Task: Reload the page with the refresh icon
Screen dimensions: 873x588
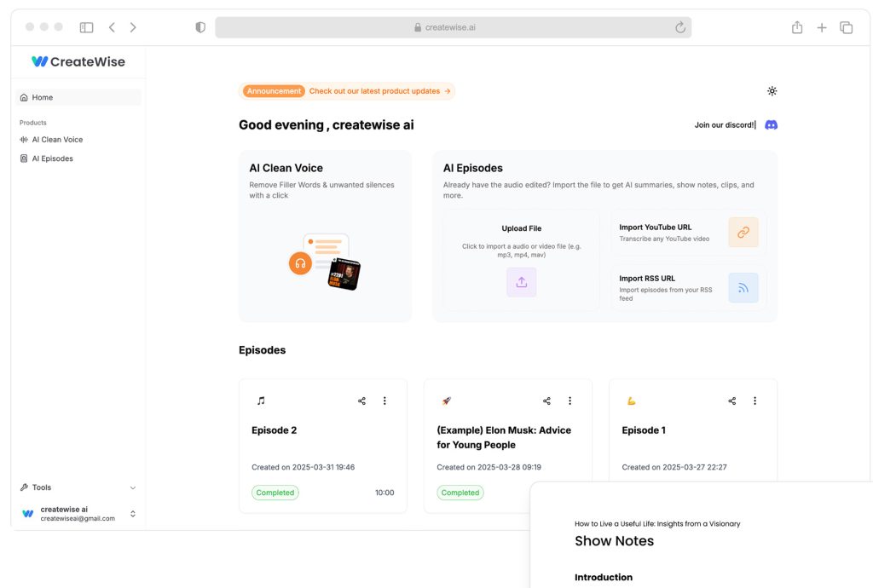Action: point(679,27)
